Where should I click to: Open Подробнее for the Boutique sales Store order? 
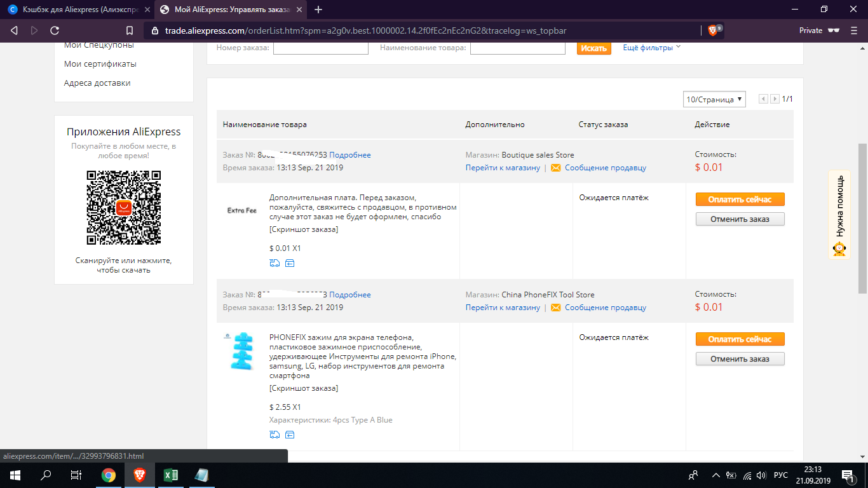pyautogui.click(x=350, y=155)
